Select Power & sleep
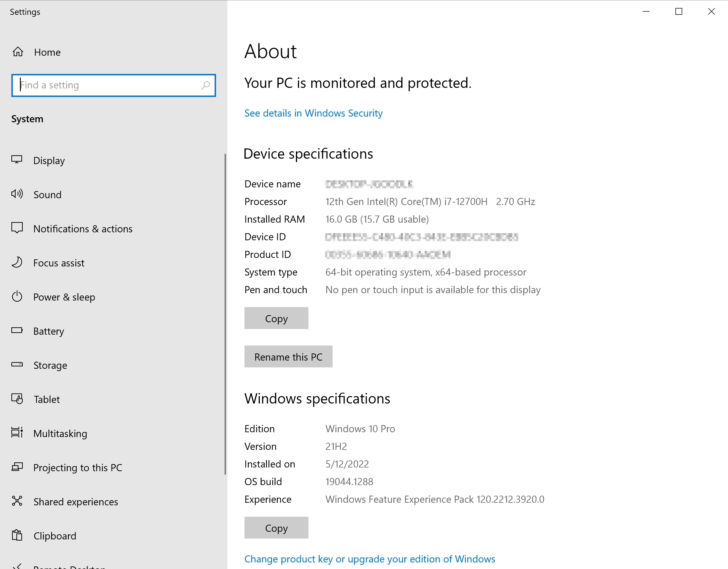The width and height of the screenshot is (728, 569). click(x=64, y=297)
